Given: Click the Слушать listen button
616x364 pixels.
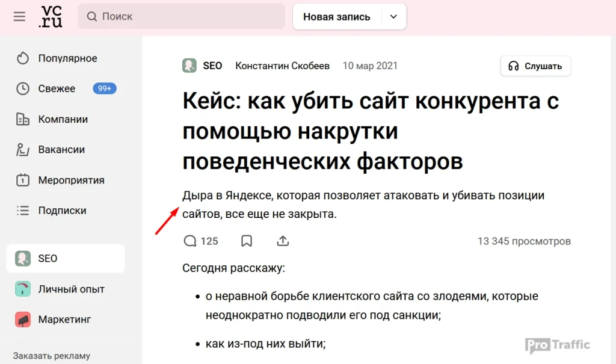Looking at the screenshot, I should [535, 66].
